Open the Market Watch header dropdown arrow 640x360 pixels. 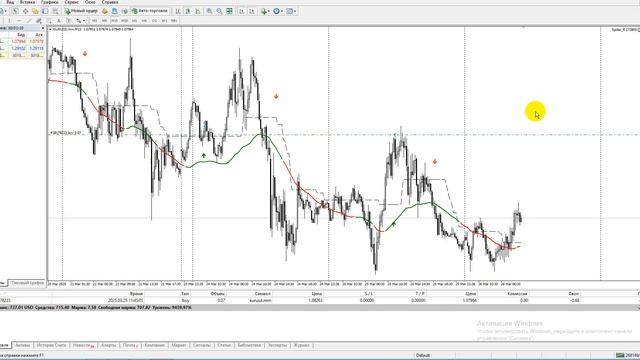(x=43, y=28)
